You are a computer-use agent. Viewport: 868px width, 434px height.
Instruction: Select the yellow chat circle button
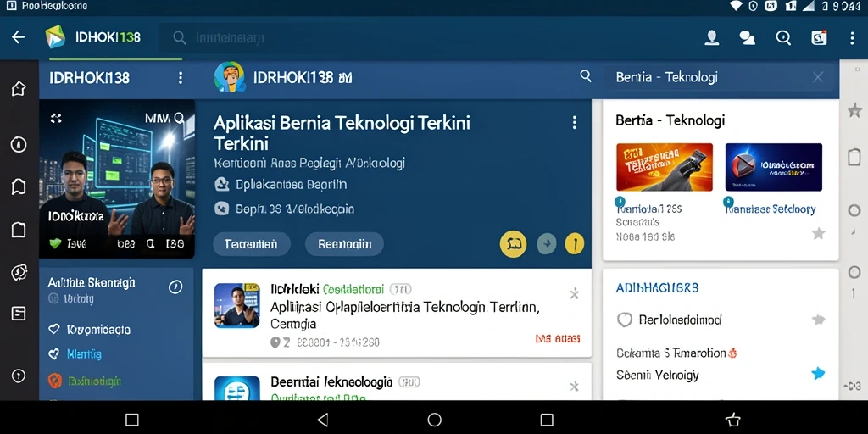pyautogui.click(x=513, y=243)
